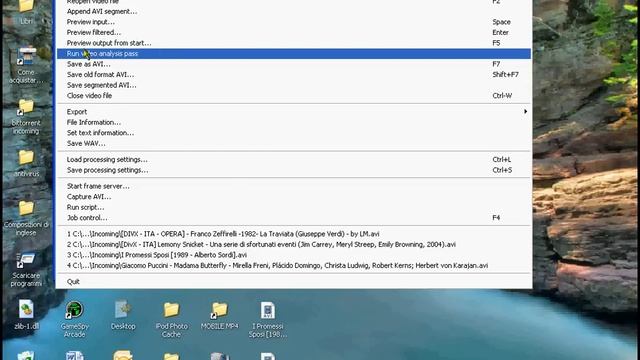The width and height of the screenshot is (640, 360).
Task: Open recent file Lemony Snicket avi
Action: tap(294, 244)
